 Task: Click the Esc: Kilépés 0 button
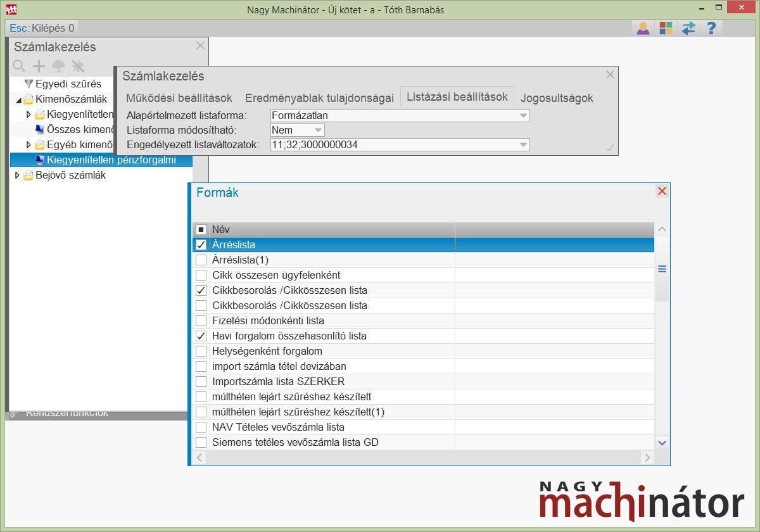point(42,28)
